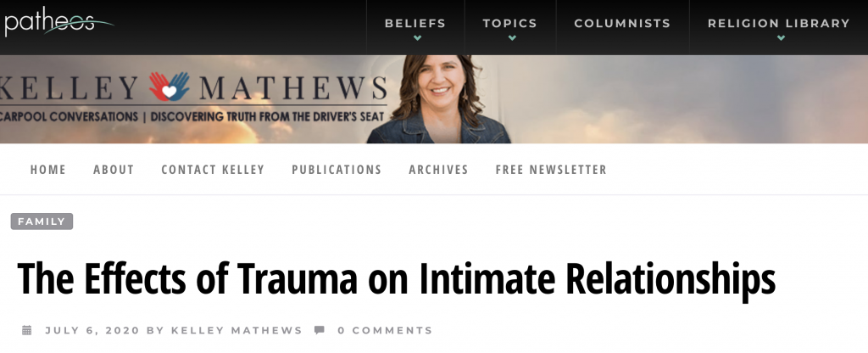Expand the Beliefs dropdown chevron
This screenshot has height=353, width=868.
coord(417,38)
